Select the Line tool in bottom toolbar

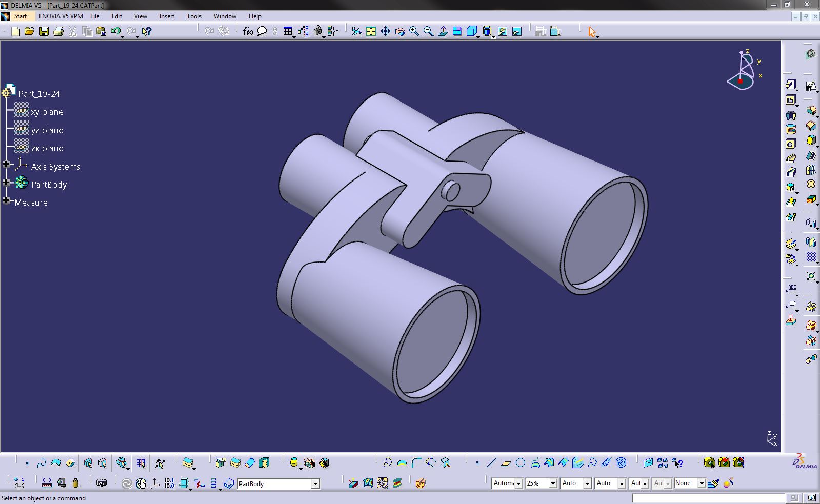pos(491,463)
